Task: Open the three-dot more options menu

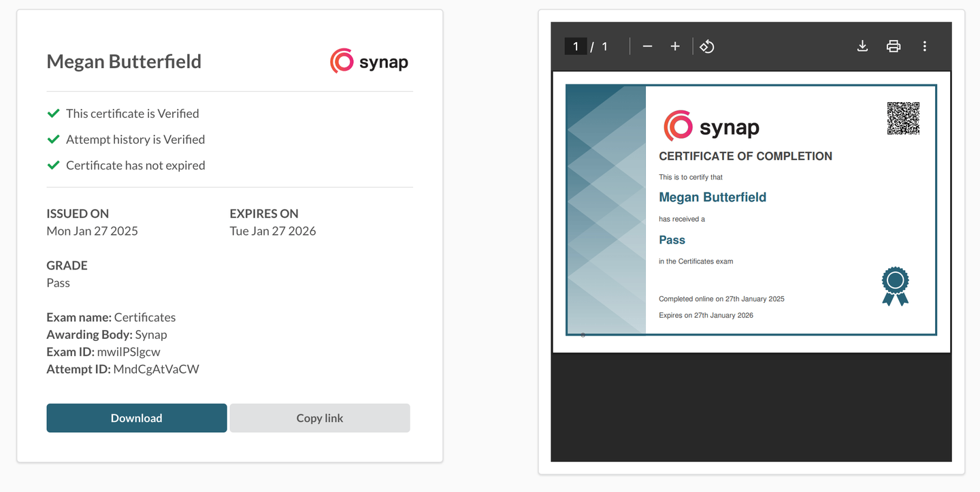Action: tap(925, 46)
